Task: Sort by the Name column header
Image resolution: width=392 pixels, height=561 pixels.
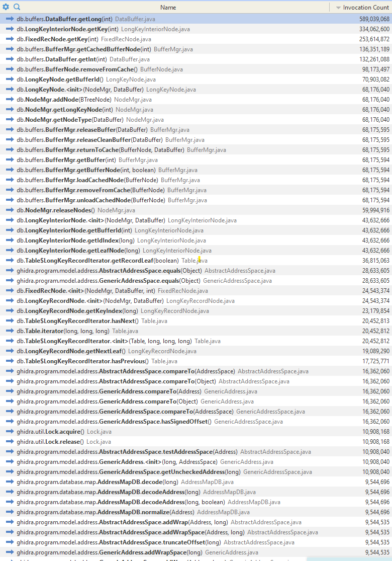Action: (x=168, y=8)
